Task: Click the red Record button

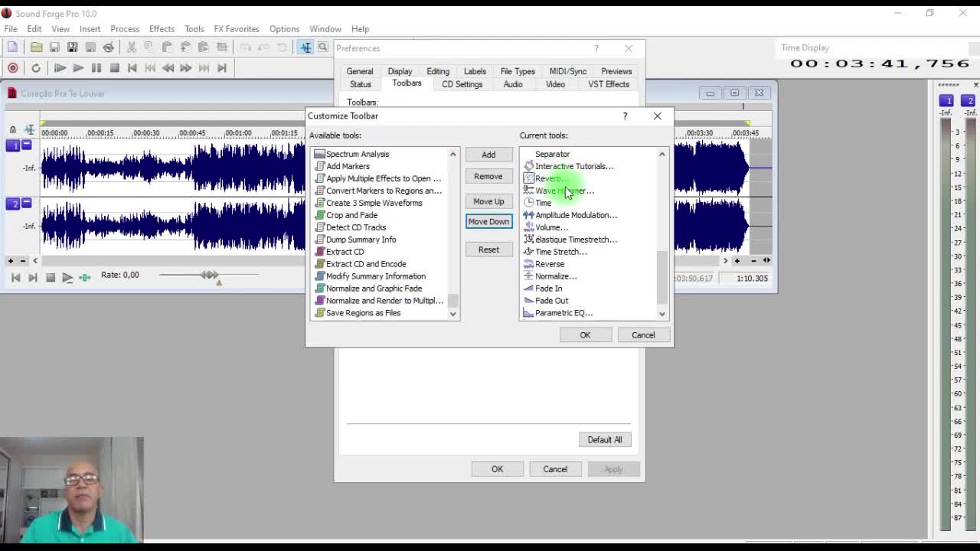Action: [x=13, y=68]
